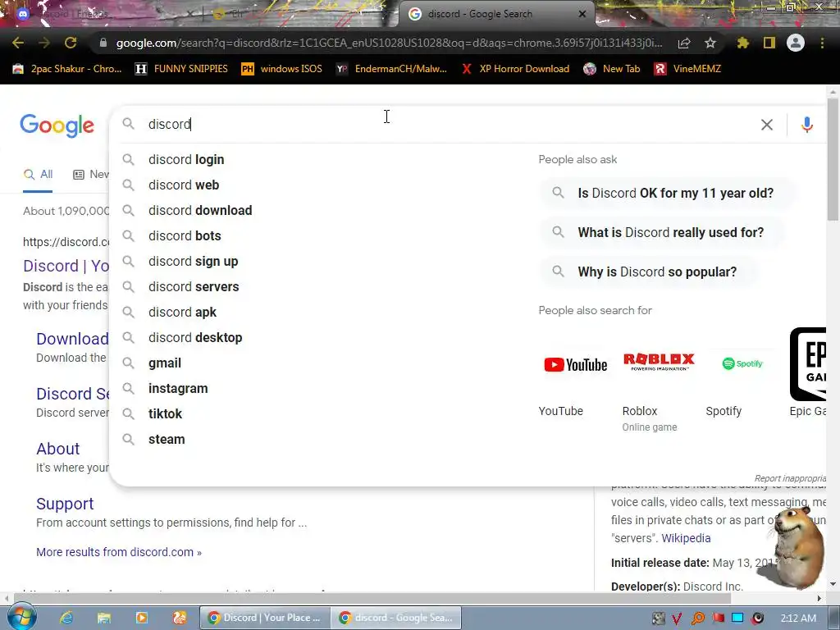The width and height of the screenshot is (840, 630).
Task: Open the media player taskbar icon
Action: 141,618
